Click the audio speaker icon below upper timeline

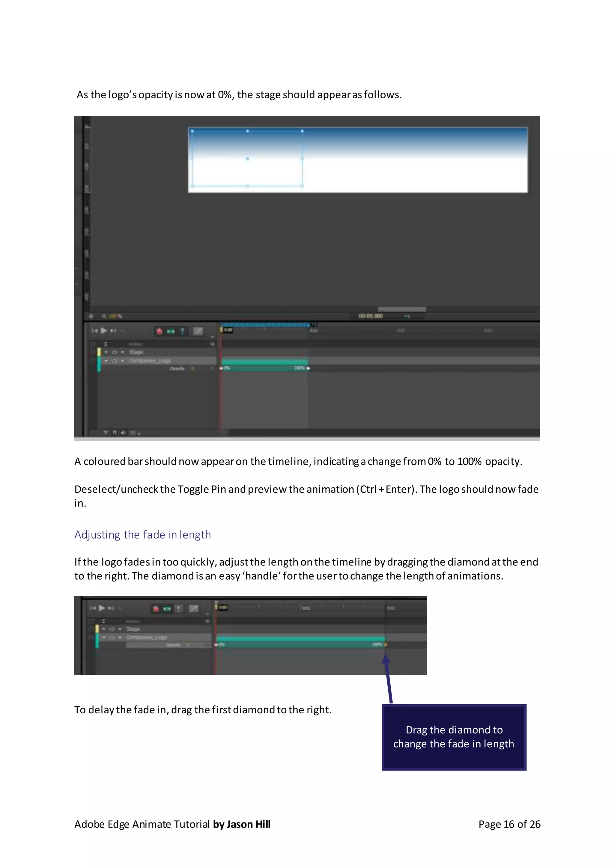[x=123, y=432]
